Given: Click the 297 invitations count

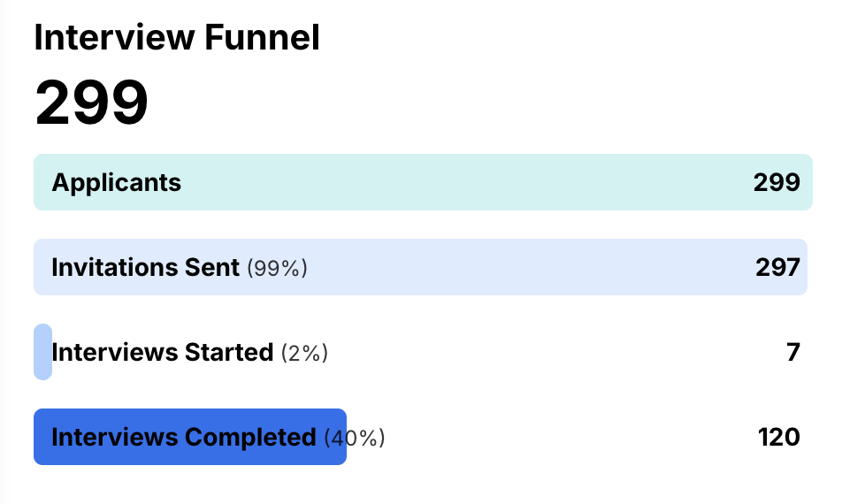Looking at the screenshot, I should coord(777,267).
